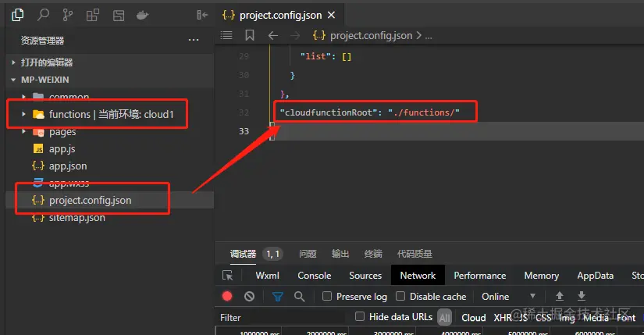The height and width of the screenshot is (335, 644).
Task: Switch to the 终端 panel tab
Action: pos(373,254)
